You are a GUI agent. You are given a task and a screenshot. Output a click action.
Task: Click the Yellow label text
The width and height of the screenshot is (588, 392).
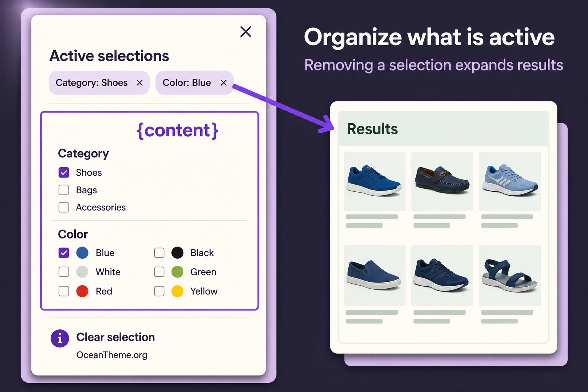tap(204, 291)
